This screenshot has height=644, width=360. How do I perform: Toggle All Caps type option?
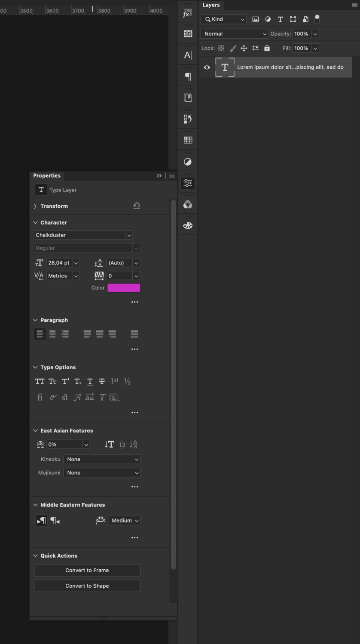tap(40, 381)
